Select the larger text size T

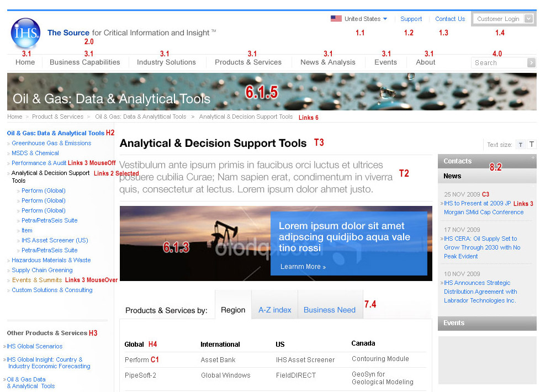click(x=531, y=145)
